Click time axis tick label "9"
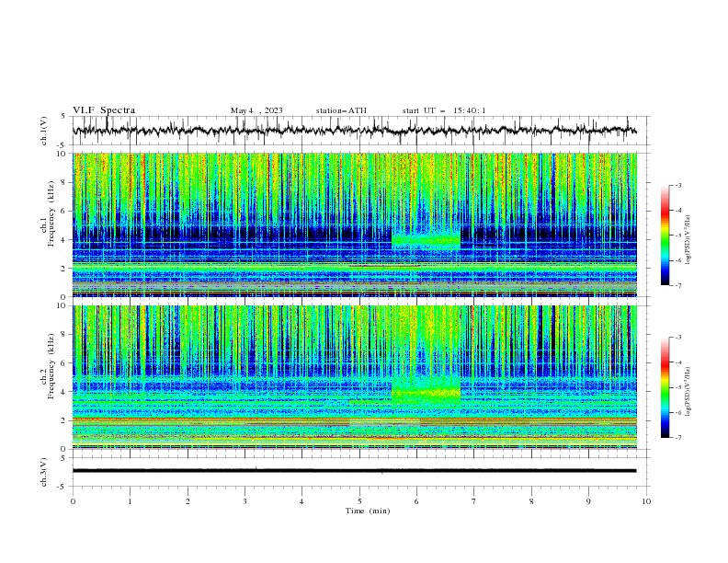This screenshot has height=563, width=728. coord(588,501)
